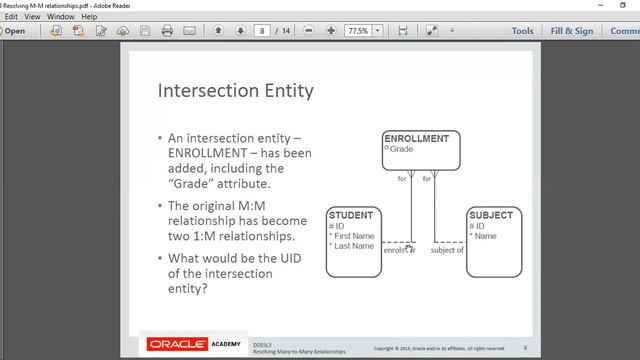Click the Oracle Academy logo
Image resolution: width=640 pixels, height=360 pixels.
coord(194,344)
